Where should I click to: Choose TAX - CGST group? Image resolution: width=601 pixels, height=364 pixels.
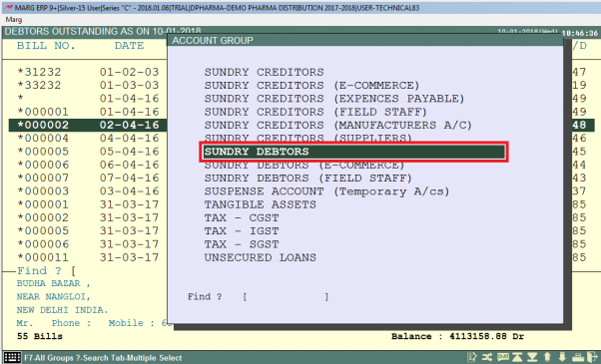[242, 217]
